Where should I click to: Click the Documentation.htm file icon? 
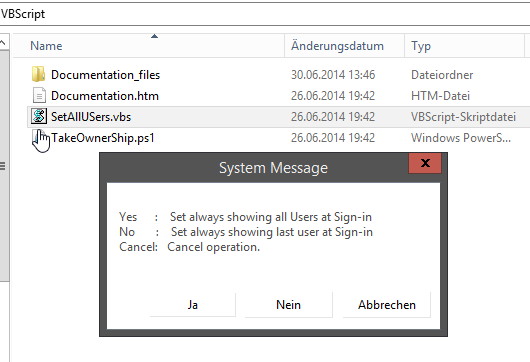39,95
